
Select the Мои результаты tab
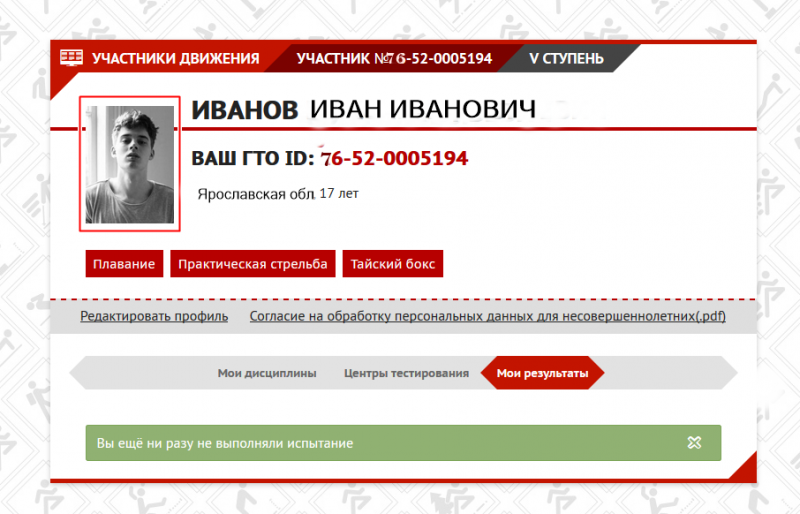click(542, 373)
